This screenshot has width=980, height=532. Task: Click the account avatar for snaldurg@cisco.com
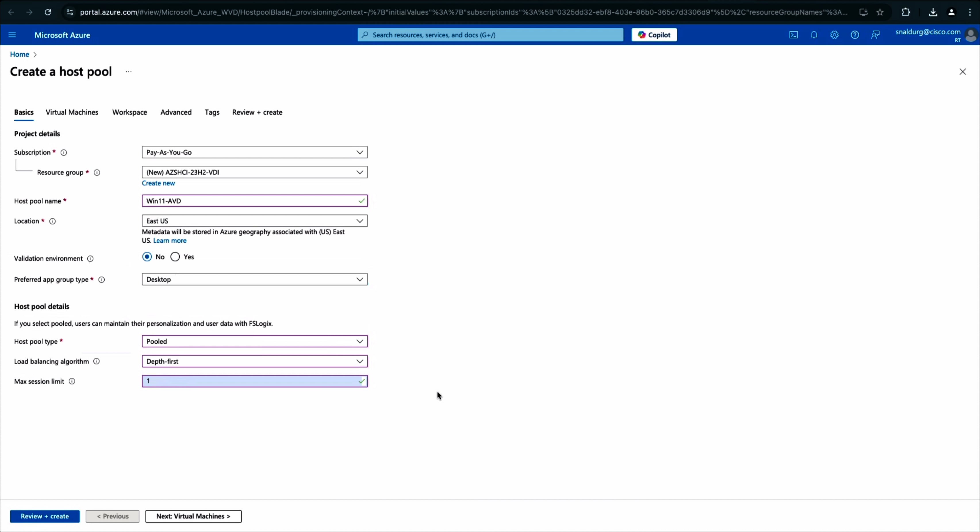(971, 35)
